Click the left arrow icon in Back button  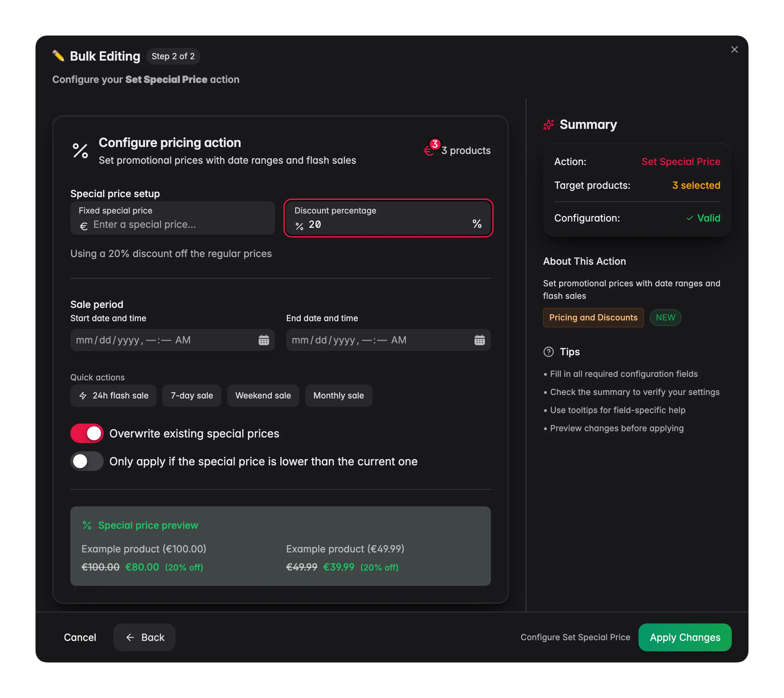130,637
